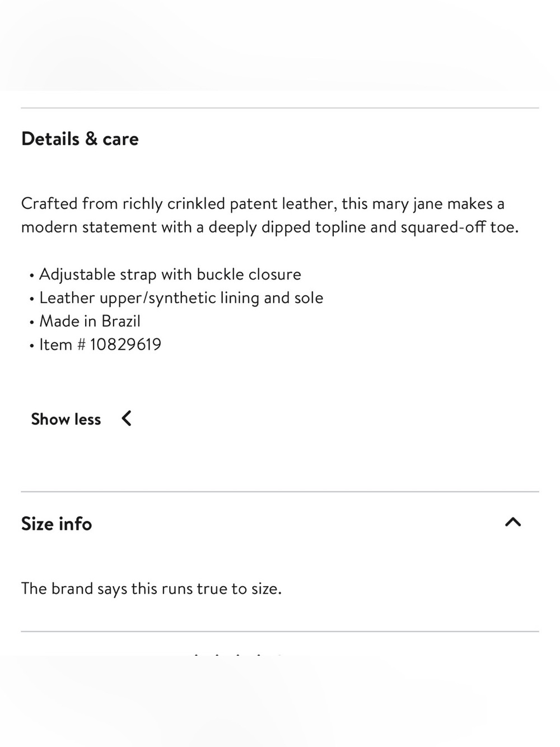Select the Size info heading
Viewport: 560px width, 747px height.
(x=57, y=523)
